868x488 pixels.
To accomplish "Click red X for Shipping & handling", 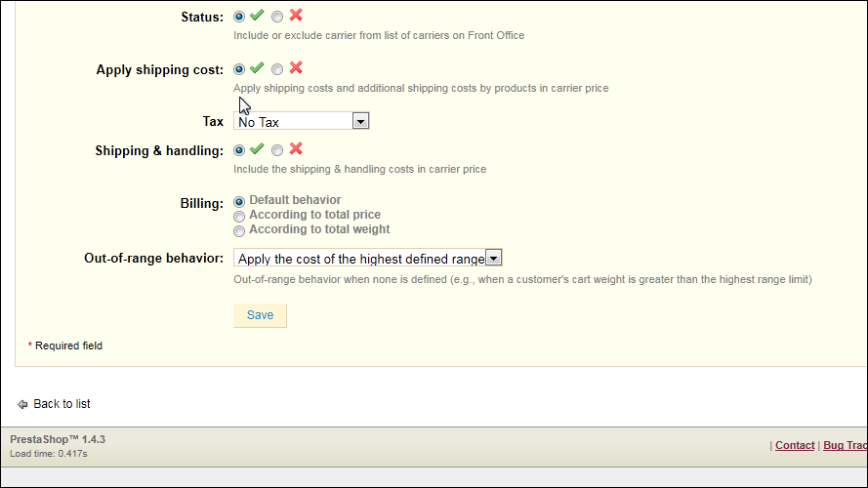I will tap(296, 148).
